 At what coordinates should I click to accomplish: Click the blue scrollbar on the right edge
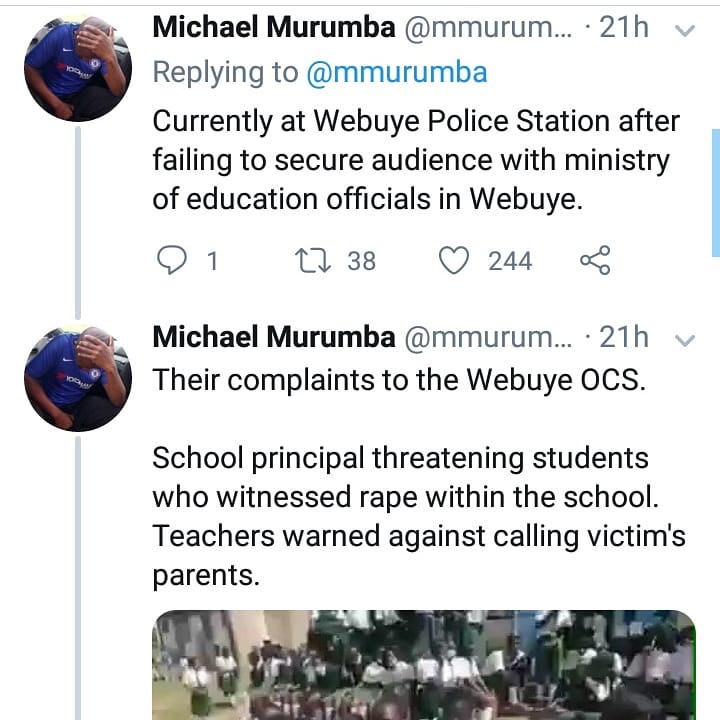pyautogui.click(x=715, y=192)
